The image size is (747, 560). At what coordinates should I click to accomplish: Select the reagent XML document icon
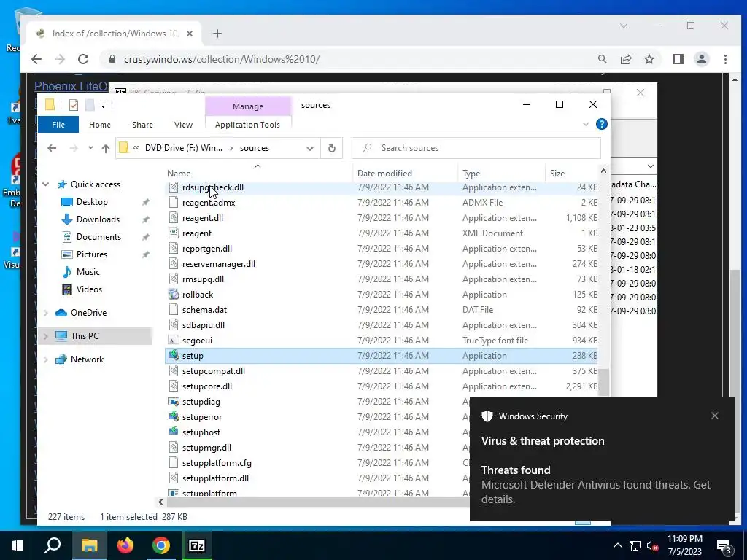(174, 233)
